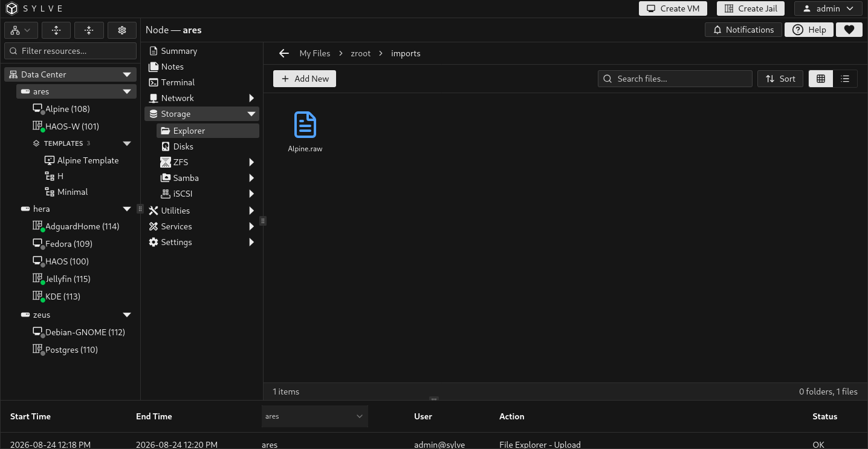The width and height of the screenshot is (868, 449).
Task: Open the ares node filter dropdown
Action: [x=315, y=416]
